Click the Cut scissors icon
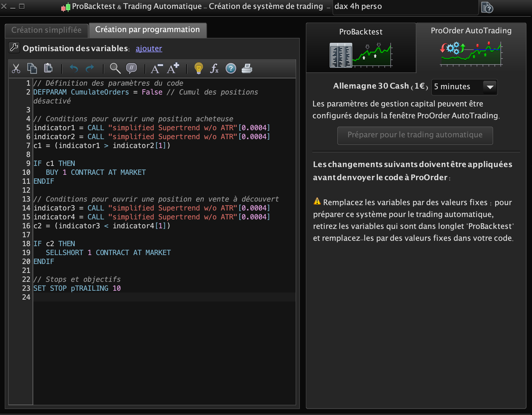 tap(16, 69)
